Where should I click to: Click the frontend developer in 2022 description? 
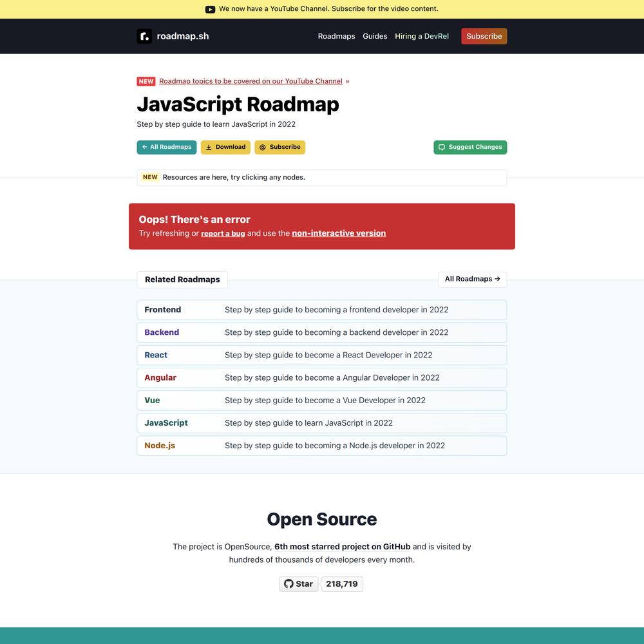point(336,310)
